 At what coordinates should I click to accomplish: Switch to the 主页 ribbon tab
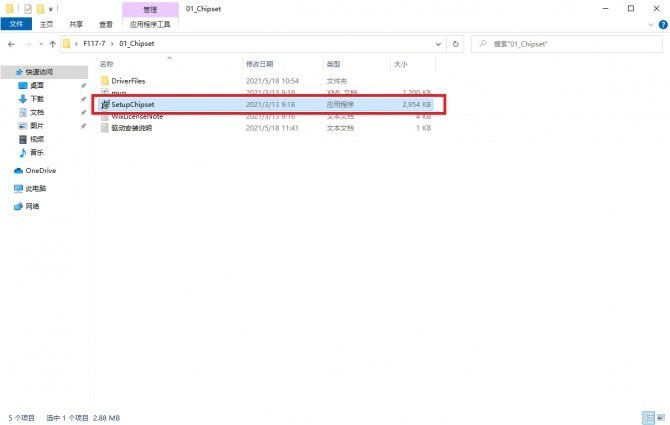point(47,24)
